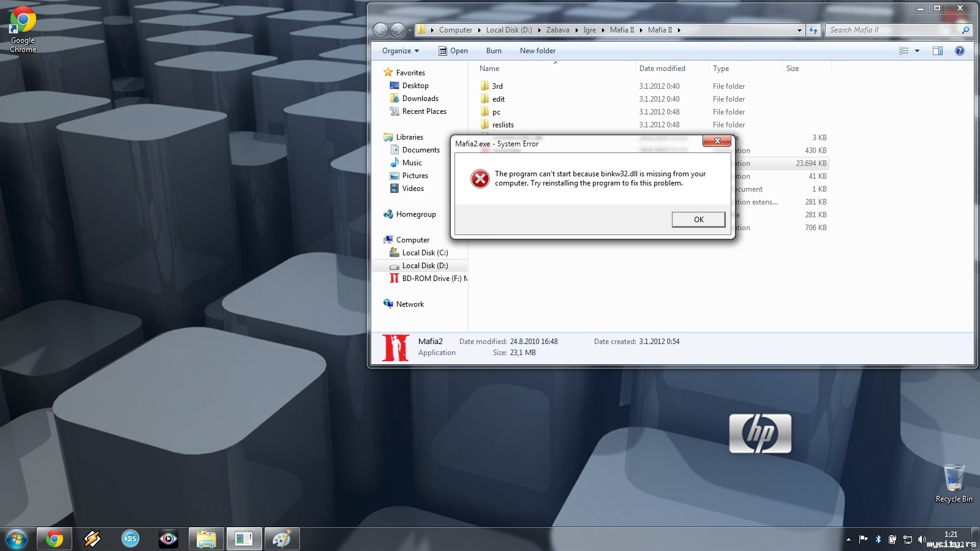
Task: Show hidden system tray icons
Action: [x=848, y=539]
